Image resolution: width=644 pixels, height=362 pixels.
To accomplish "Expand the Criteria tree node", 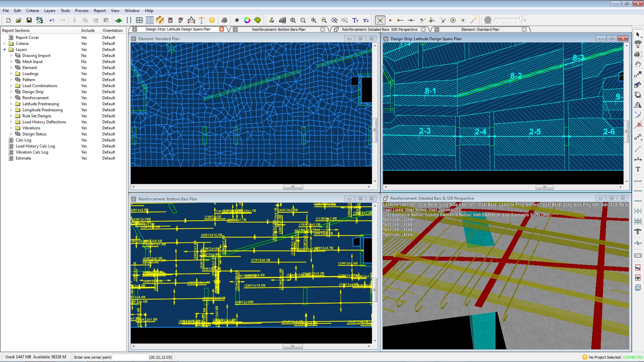I will pos(5,44).
